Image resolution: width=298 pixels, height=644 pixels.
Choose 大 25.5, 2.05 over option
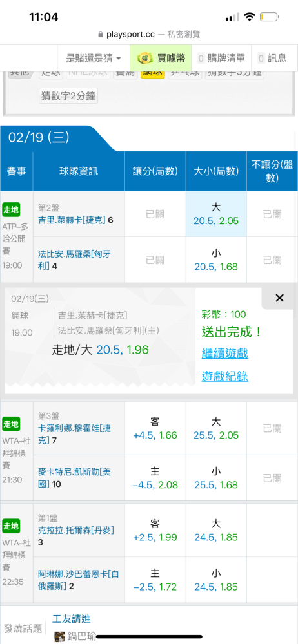(x=216, y=428)
